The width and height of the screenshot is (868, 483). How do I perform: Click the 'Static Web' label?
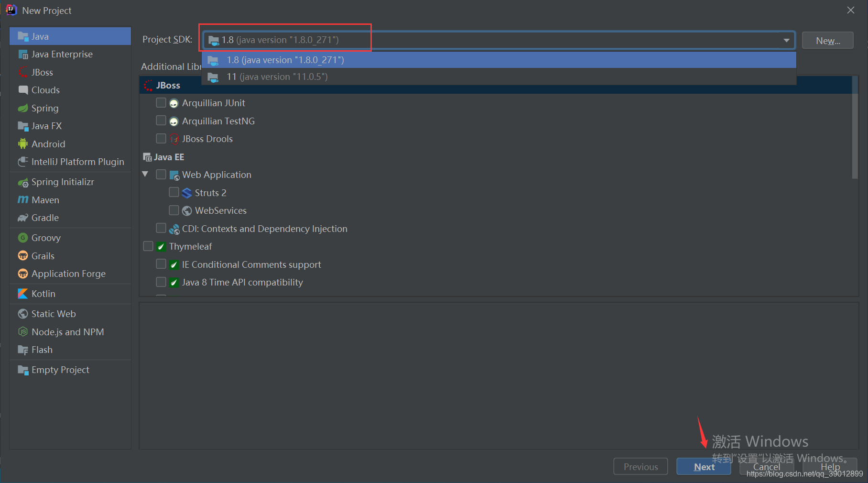54,314
